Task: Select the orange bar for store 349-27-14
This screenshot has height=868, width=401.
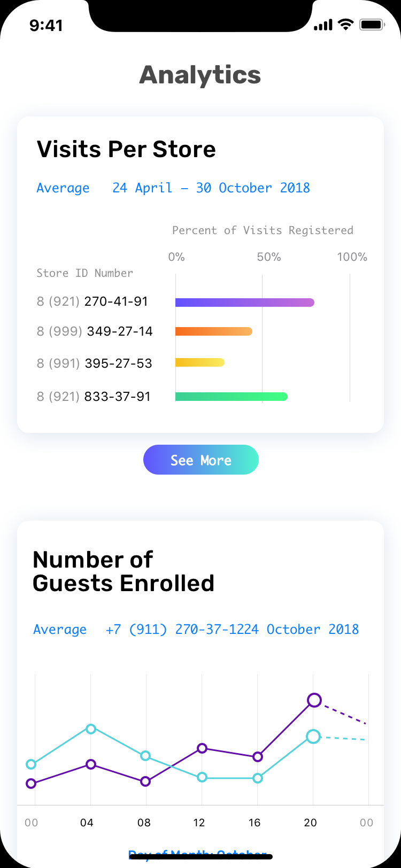Action: (214, 331)
